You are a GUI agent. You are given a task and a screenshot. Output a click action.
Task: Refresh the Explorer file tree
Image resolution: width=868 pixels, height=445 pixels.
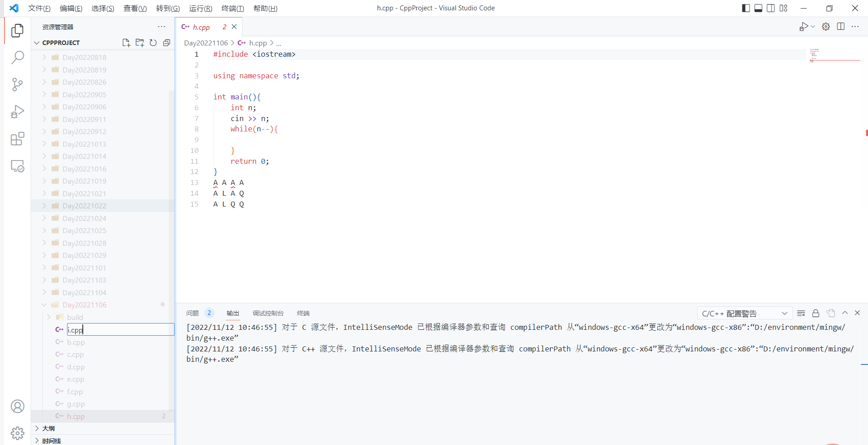[153, 43]
